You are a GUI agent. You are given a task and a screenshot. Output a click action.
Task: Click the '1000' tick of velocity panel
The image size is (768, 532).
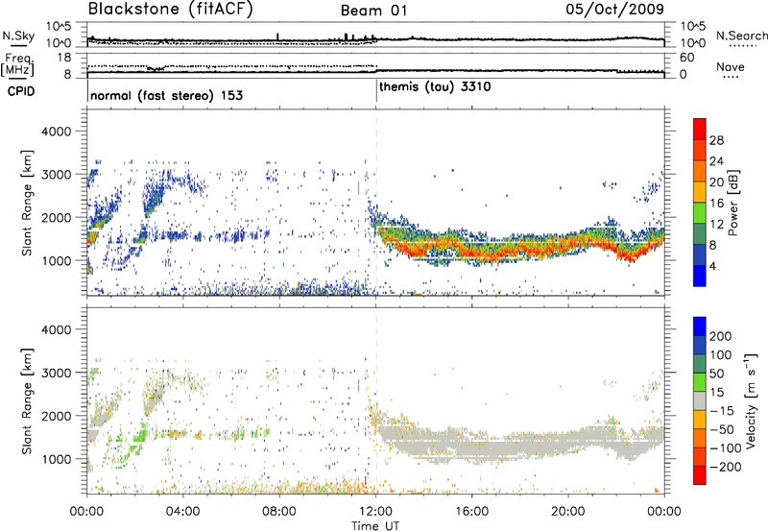(x=57, y=459)
